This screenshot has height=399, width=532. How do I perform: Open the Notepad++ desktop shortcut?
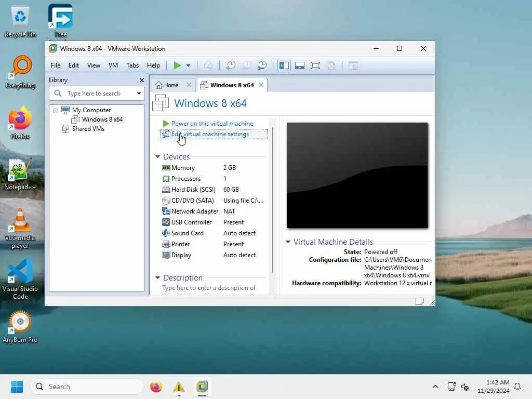[20, 174]
